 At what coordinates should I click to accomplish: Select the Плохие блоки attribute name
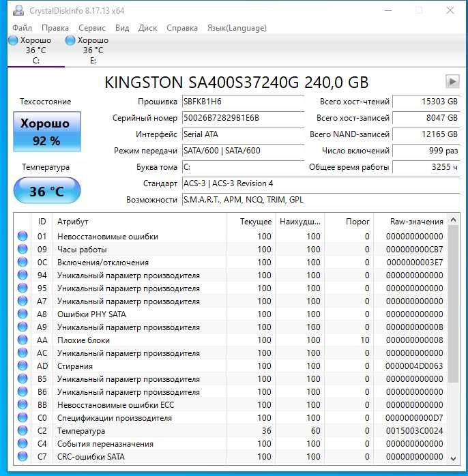(x=83, y=340)
